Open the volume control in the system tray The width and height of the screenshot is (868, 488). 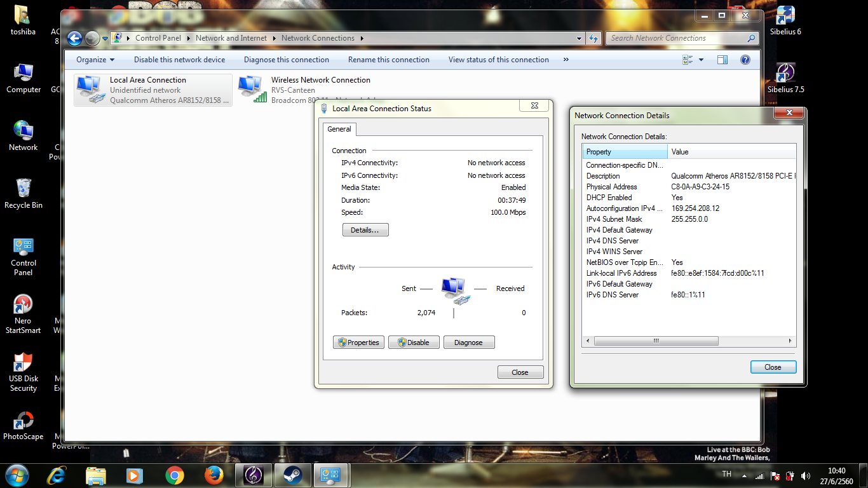pyautogui.click(x=806, y=475)
